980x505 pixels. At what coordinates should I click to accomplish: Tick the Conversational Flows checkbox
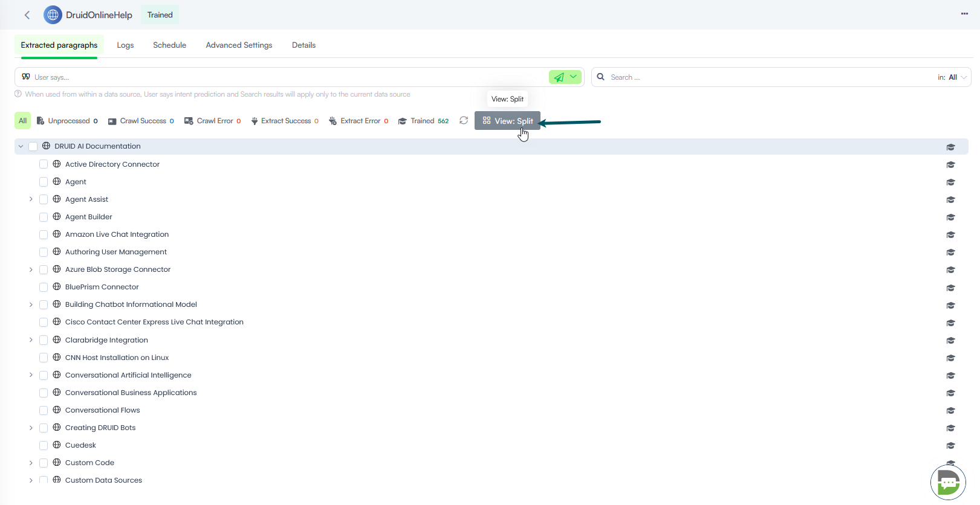pyautogui.click(x=44, y=410)
